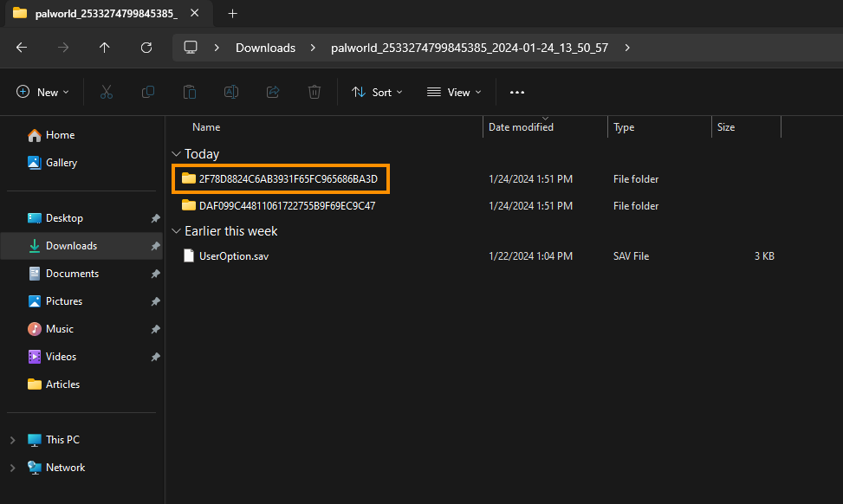Open Articles folder in navigation pane
Image resolution: width=843 pixels, height=504 pixels.
(x=54, y=384)
